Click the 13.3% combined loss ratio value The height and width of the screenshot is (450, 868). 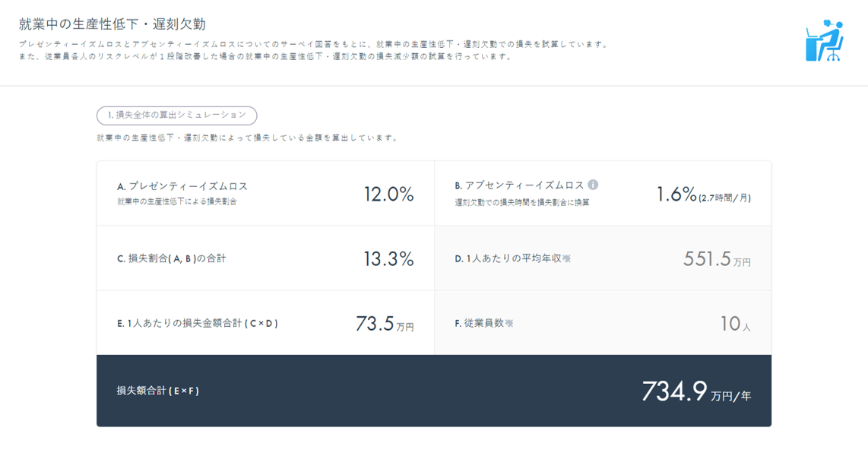pyautogui.click(x=388, y=258)
